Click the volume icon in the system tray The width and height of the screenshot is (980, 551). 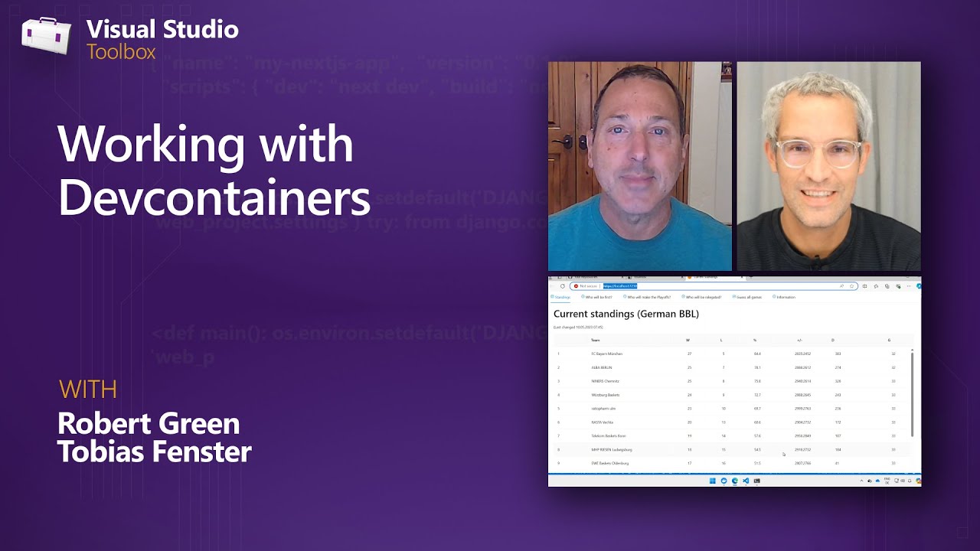click(x=901, y=481)
